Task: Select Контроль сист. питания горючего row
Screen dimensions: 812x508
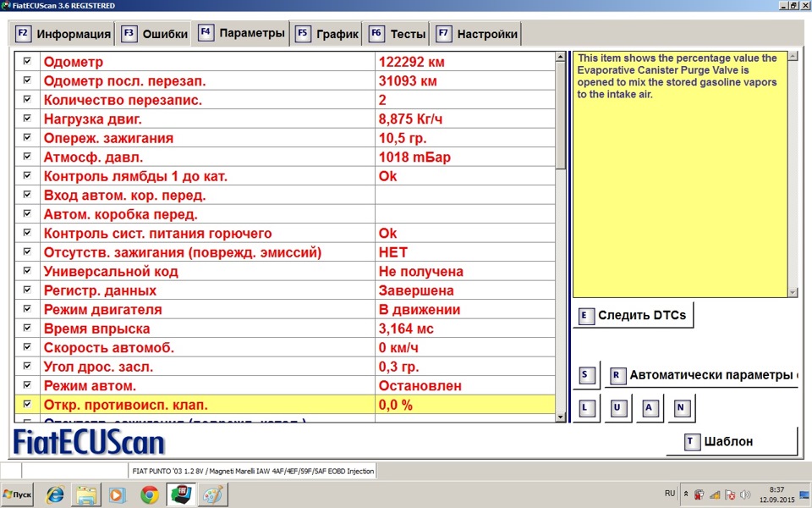Action: [x=285, y=234]
